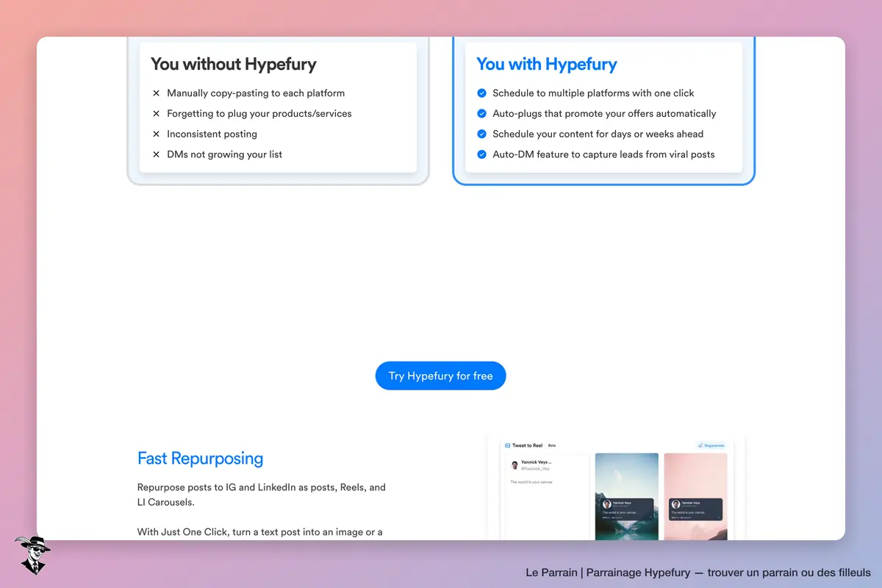Click text 'Manually copy-pasting to each platform'
The height and width of the screenshot is (588, 882).
coord(256,93)
